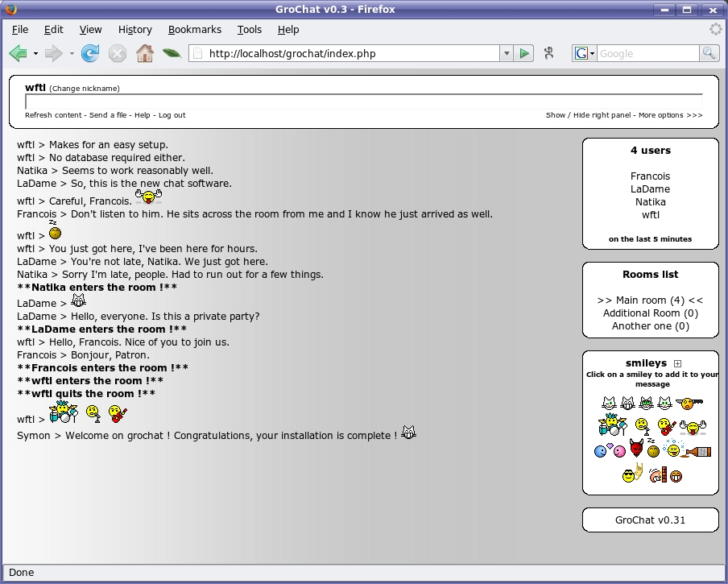Screen dimensions: 728x584
Task: Switch to Additional Room in rooms list
Action: [x=650, y=313]
